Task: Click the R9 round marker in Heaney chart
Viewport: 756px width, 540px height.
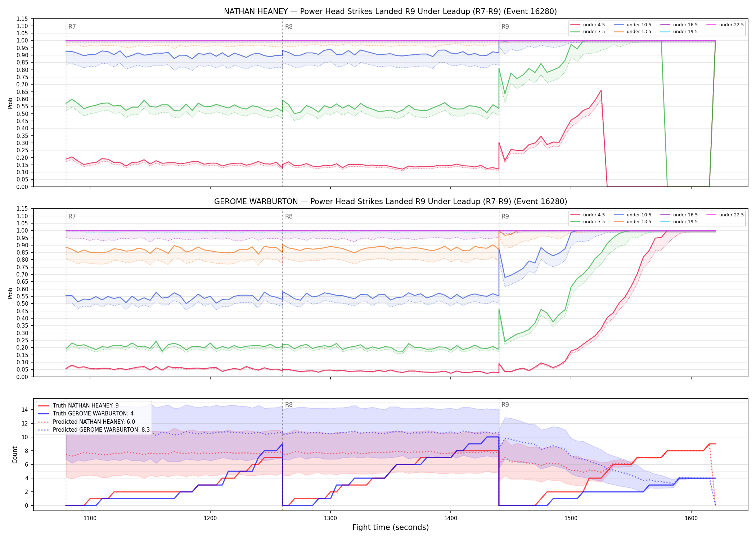Action: tap(505, 27)
